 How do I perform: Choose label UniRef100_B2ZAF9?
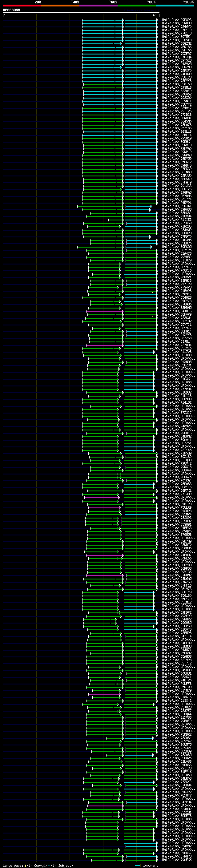pos(177,91)
